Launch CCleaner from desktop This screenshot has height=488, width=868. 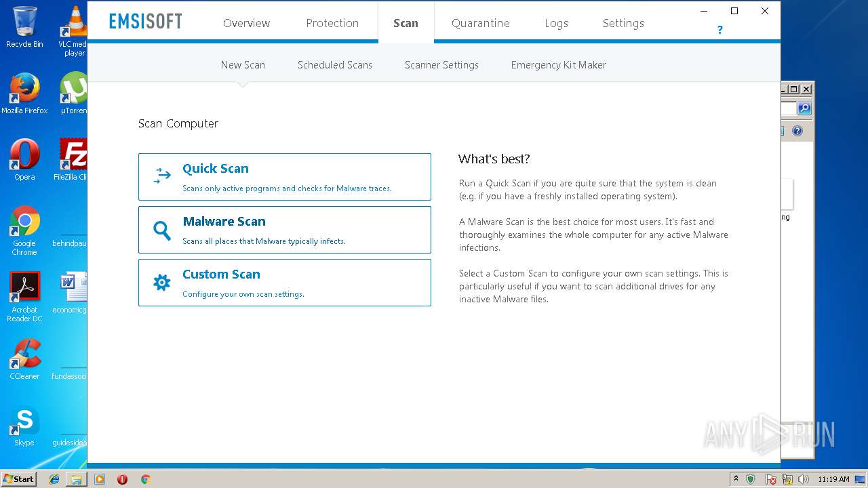tap(24, 359)
